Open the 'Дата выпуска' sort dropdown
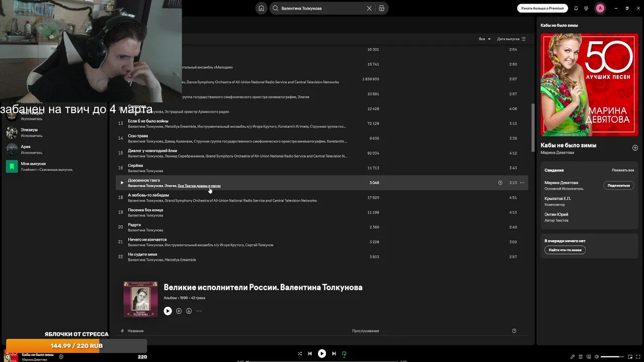Viewport: 644px width, 362px height. pos(511,39)
